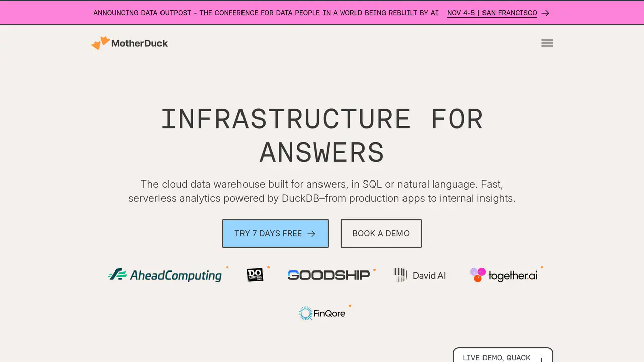Open the hamburger navigation menu
The height and width of the screenshot is (362, 644).
coord(547,43)
